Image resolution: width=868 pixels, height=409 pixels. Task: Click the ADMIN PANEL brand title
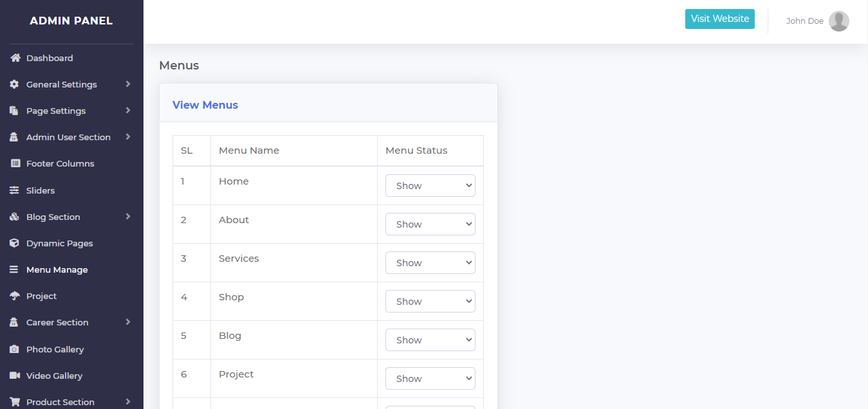(x=71, y=21)
